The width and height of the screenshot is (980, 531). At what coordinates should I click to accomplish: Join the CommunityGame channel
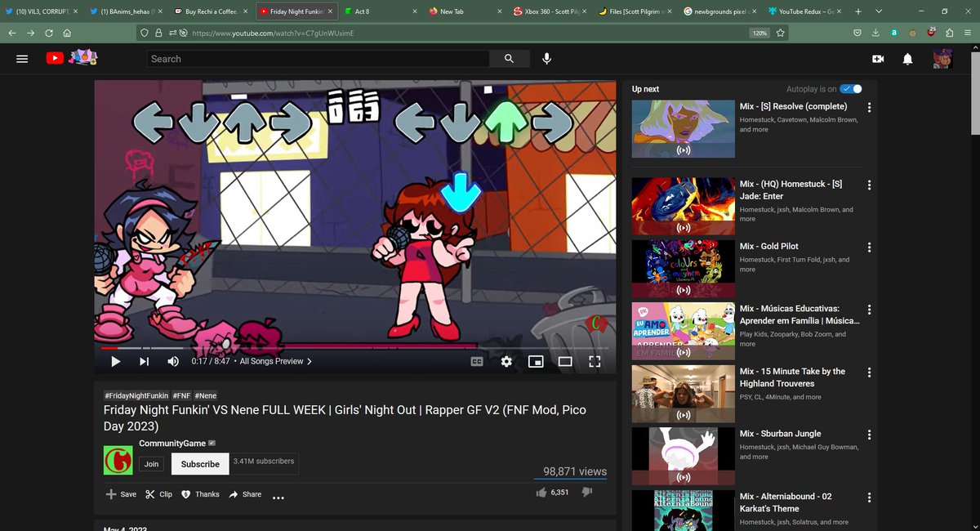(x=152, y=464)
